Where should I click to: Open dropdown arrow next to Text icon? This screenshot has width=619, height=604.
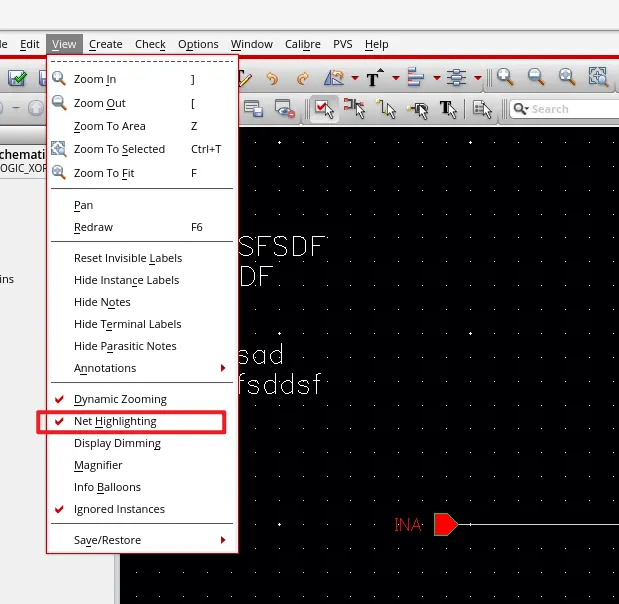pyautogui.click(x=396, y=78)
